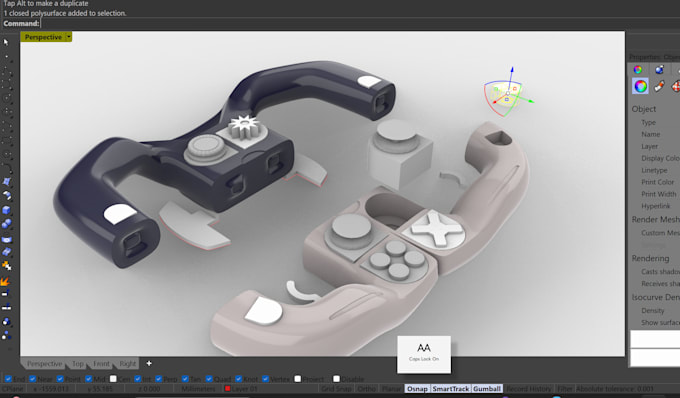
Task: Select the Fillet curves tool in sidebar
Action: (6, 168)
